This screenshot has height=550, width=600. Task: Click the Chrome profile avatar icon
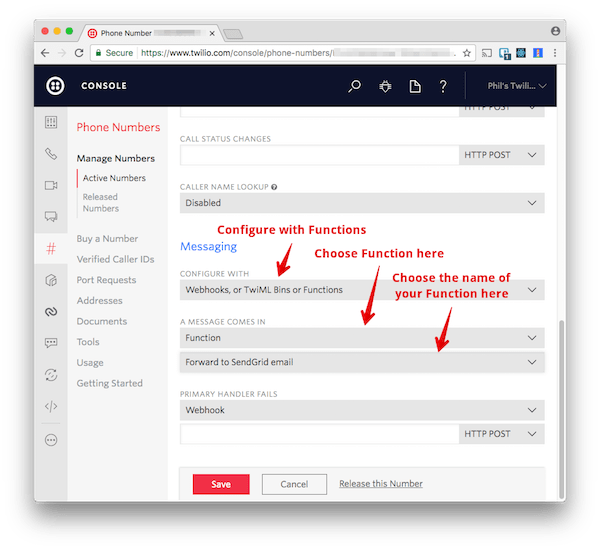pos(555,31)
